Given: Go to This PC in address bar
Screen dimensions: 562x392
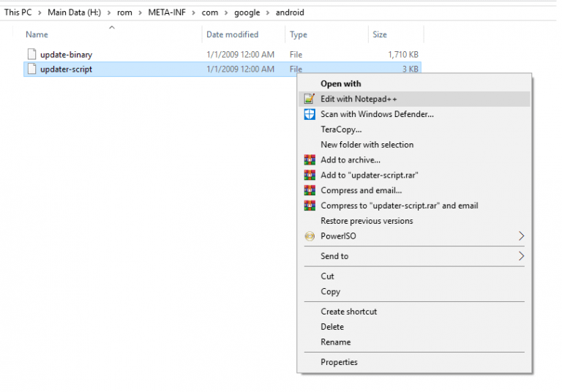Looking at the screenshot, I should tap(18, 12).
